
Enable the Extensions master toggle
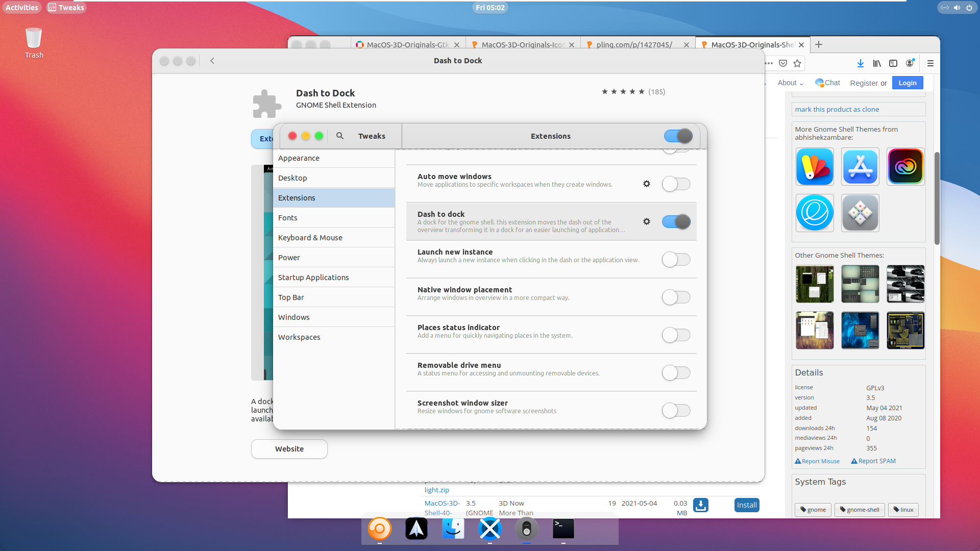[x=678, y=135]
